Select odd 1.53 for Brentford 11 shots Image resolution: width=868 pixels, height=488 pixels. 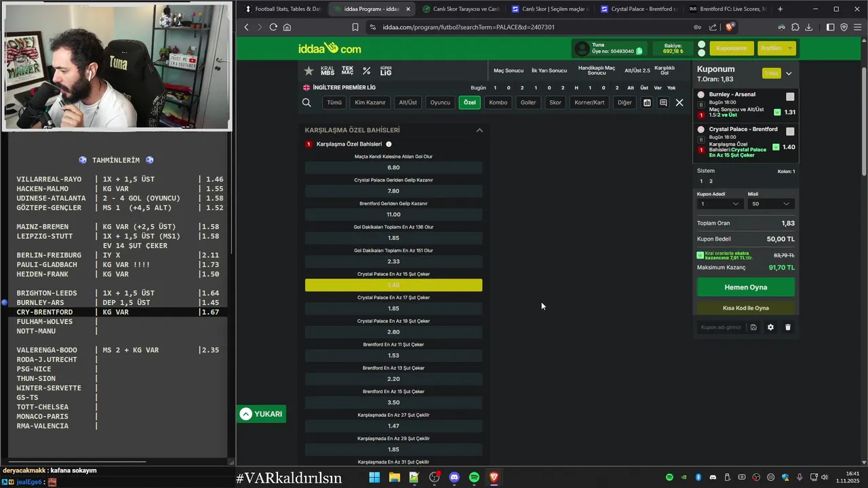coord(393,355)
